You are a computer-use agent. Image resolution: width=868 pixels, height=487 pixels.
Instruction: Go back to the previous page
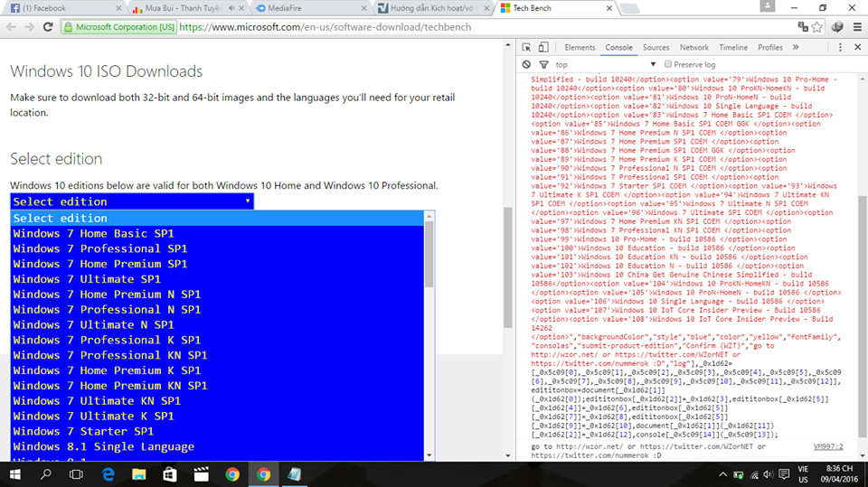[x=11, y=27]
